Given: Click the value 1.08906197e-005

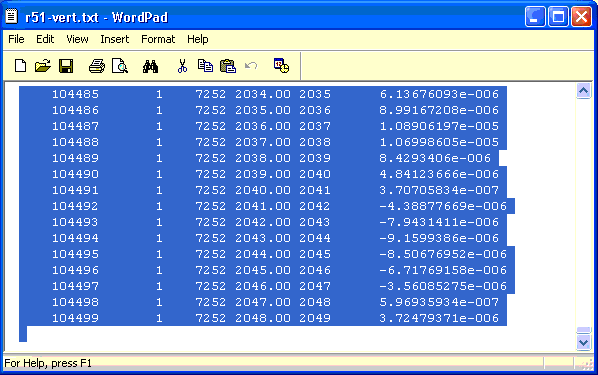Looking at the screenshot, I should tap(439, 126).
